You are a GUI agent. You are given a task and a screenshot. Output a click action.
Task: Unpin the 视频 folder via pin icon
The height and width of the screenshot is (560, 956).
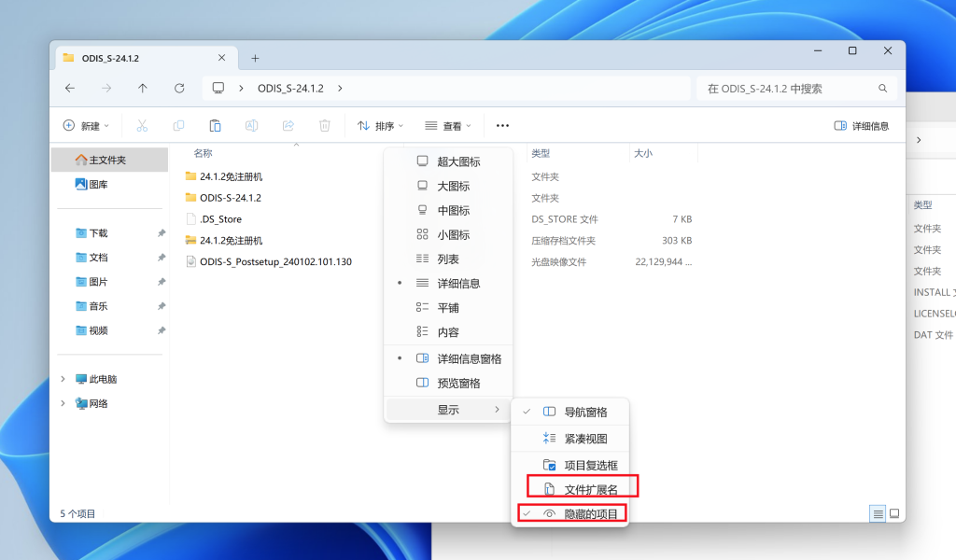pos(161,330)
